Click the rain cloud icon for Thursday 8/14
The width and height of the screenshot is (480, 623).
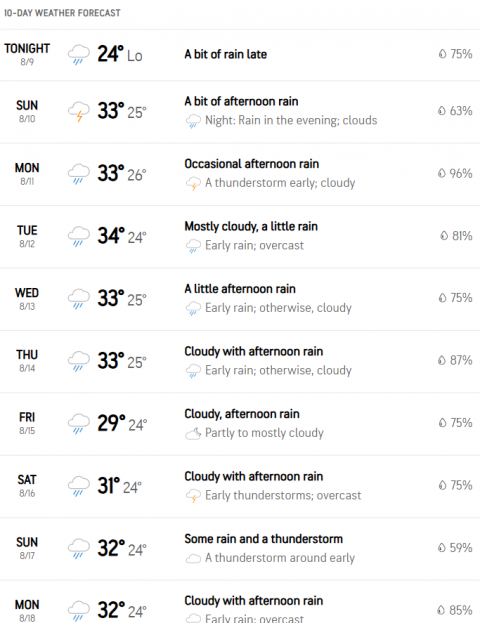(79, 361)
